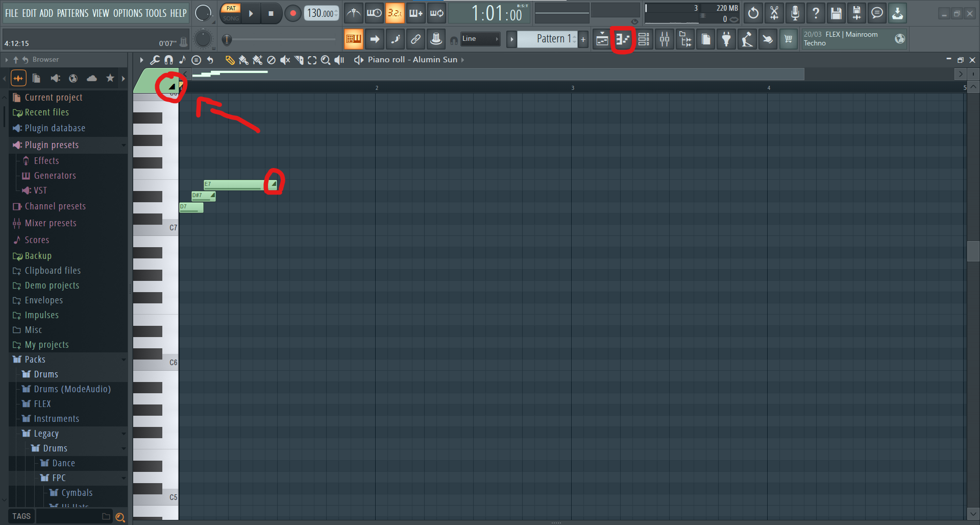Click the note grouping stamp icon
The image size is (980, 525).
click(x=436, y=39)
